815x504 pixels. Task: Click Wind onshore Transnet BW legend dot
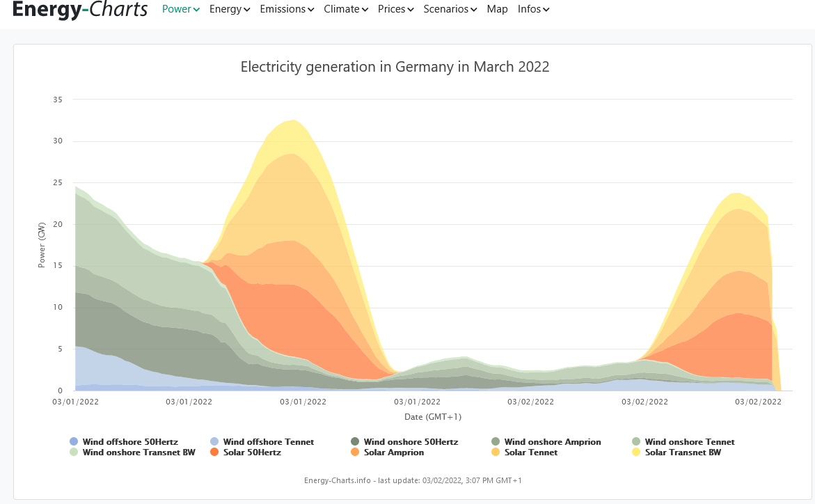[x=74, y=452]
